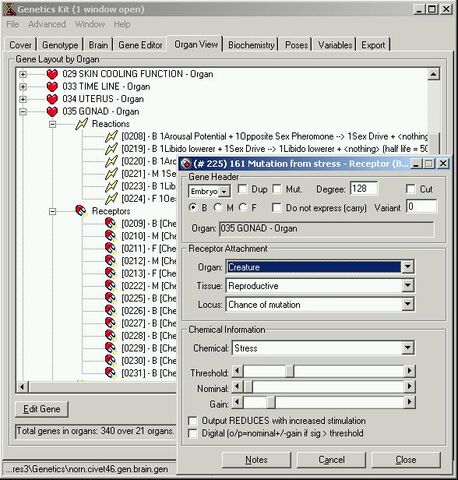The height and width of the screenshot is (480, 458).
Task: Enable the Dup checkbox in Gene Header
Action: 242,189
